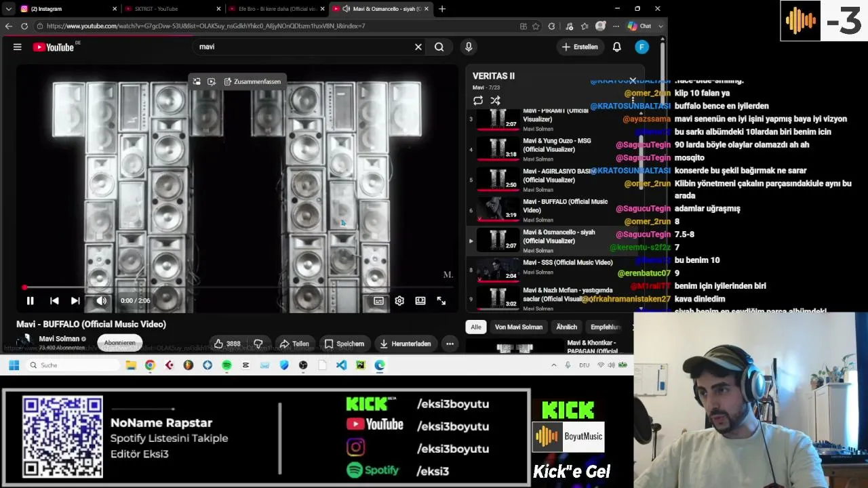Open File Explorer from the taskbar
Image resolution: width=868 pixels, height=488 pixels.
131,365
